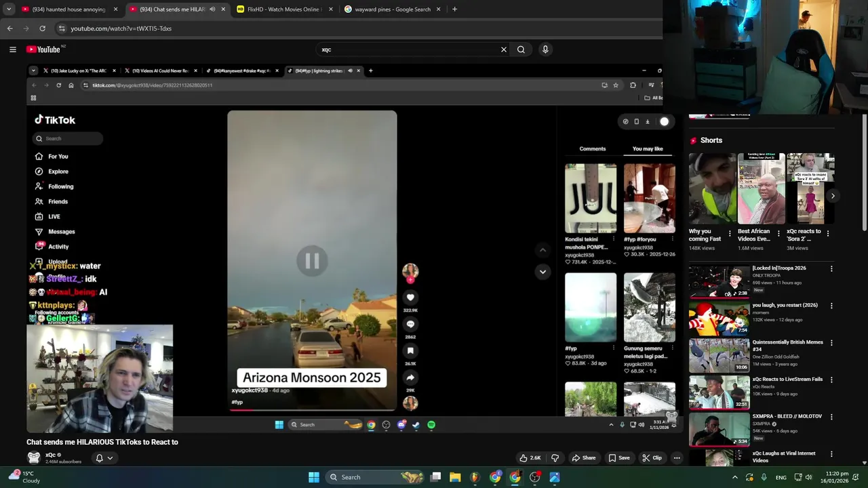Clear the YouTube search box text

tap(503, 49)
